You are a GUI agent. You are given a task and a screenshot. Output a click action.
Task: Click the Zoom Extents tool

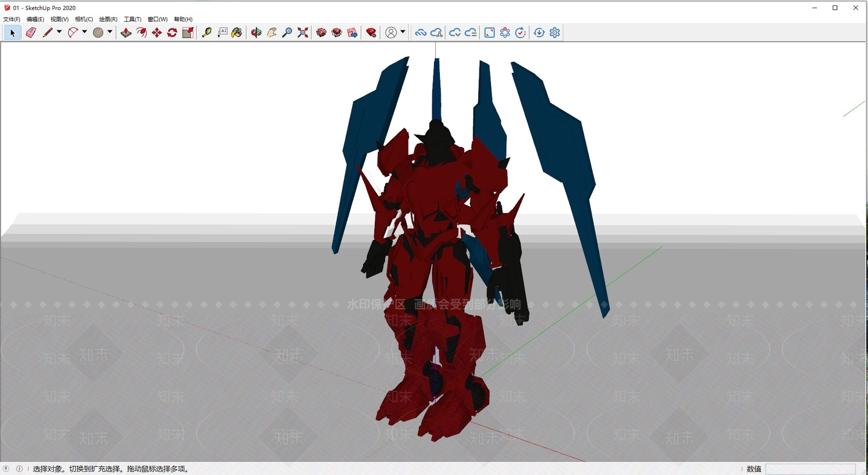pyautogui.click(x=303, y=33)
